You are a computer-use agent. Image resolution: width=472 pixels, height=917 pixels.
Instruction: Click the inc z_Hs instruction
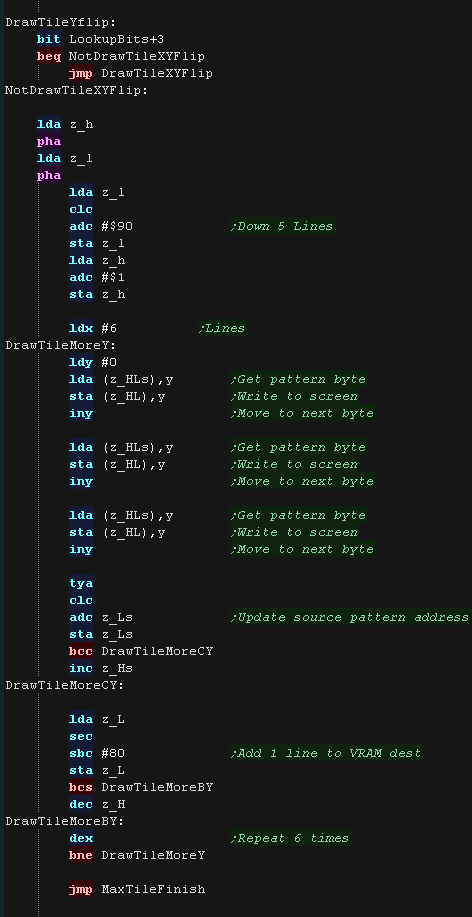[101, 668]
